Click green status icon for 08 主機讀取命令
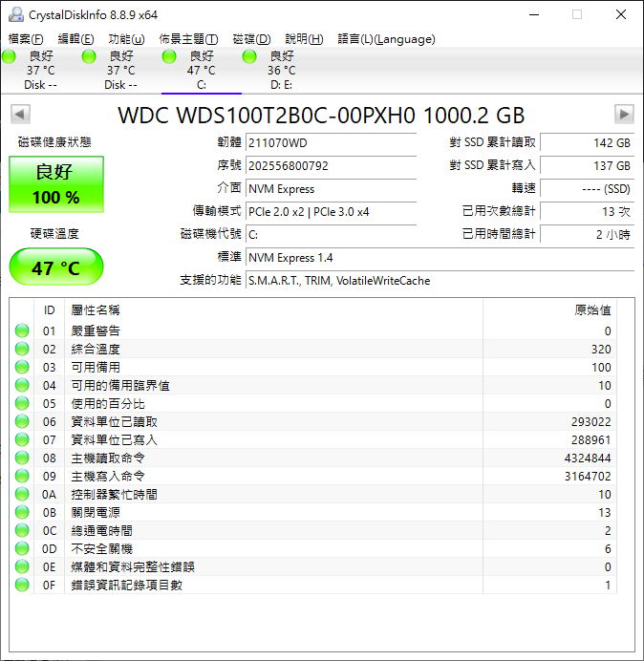 pos(22,458)
